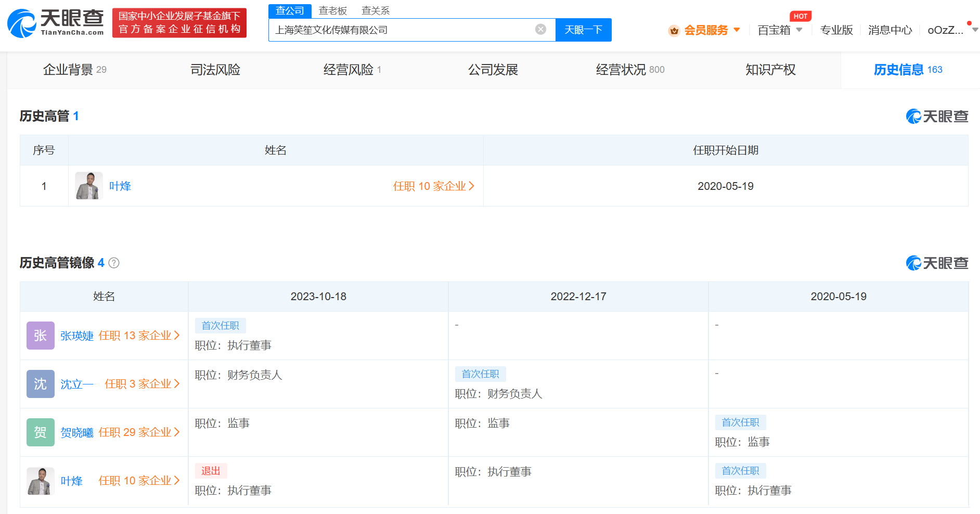Select the 查老板 search tab
The image size is (980, 514).
333,11
